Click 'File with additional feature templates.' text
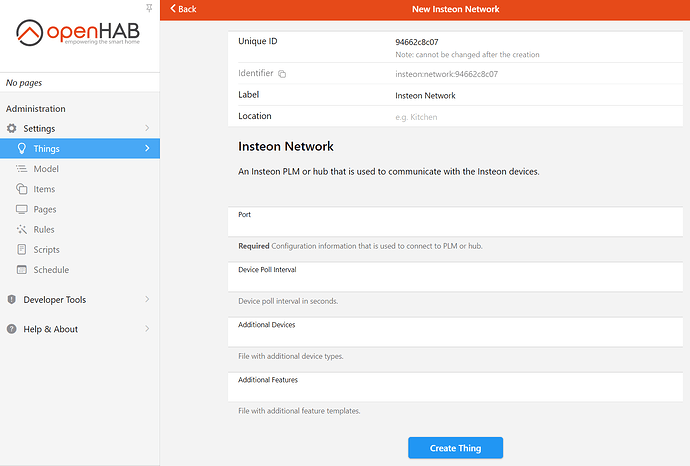Viewport: 690px width, 466px height. click(299, 411)
